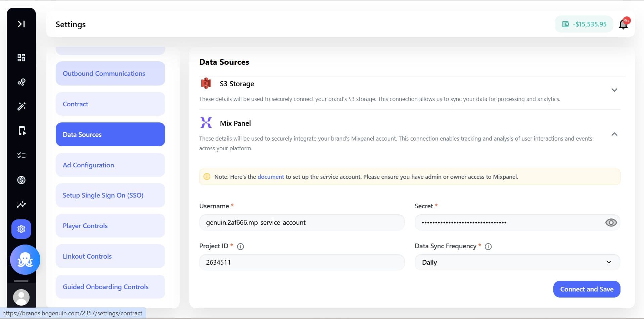Open Guided Onboarding Controls tab

click(x=110, y=287)
